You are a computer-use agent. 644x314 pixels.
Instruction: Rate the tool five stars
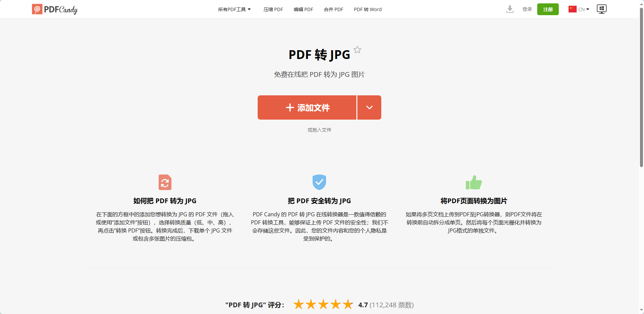tap(348, 305)
